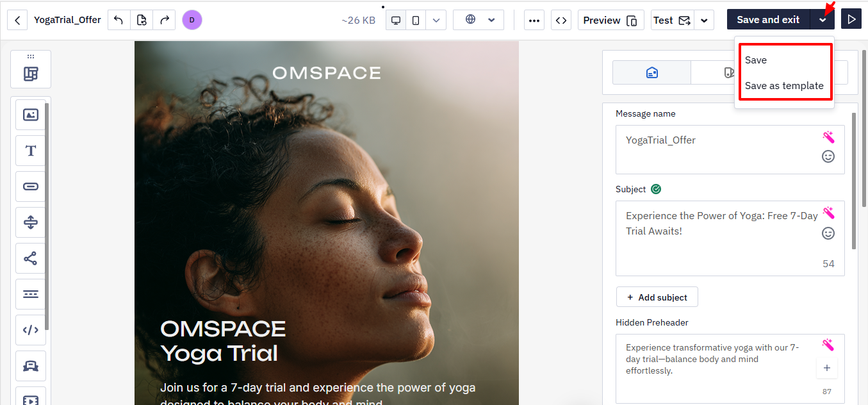The height and width of the screenshot is (405, 868).
Task: Select the Menu block icon
Action: (31, 295)
